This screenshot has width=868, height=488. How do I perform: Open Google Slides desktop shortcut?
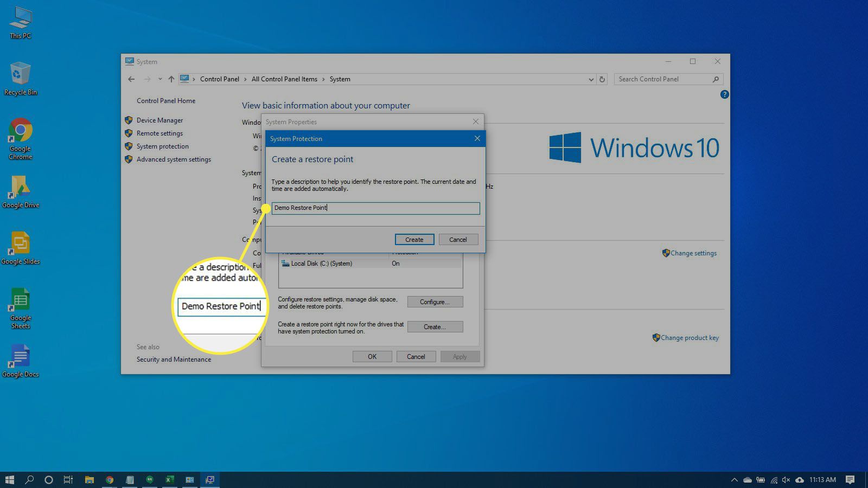point(21,248)
